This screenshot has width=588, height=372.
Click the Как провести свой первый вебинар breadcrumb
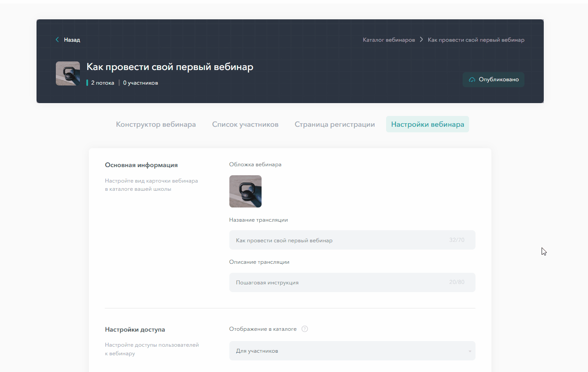476,40
